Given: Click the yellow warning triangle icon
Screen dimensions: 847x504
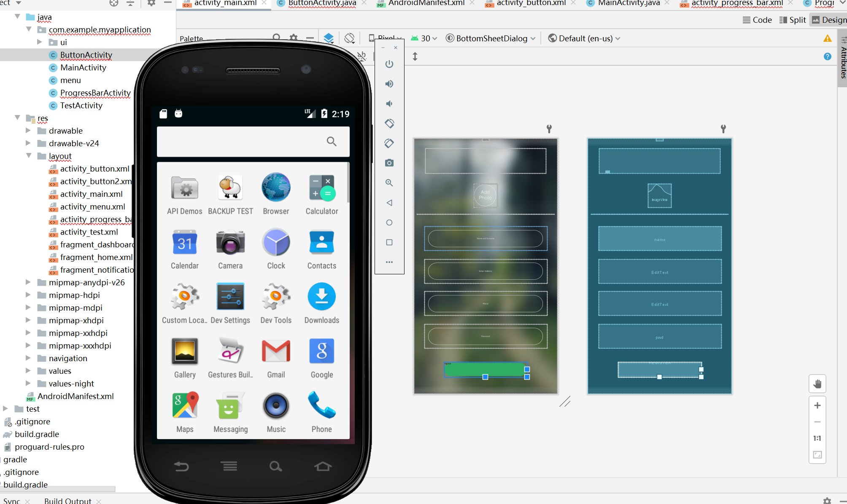Looking at the screenshot, I should (x=828, y=38).
